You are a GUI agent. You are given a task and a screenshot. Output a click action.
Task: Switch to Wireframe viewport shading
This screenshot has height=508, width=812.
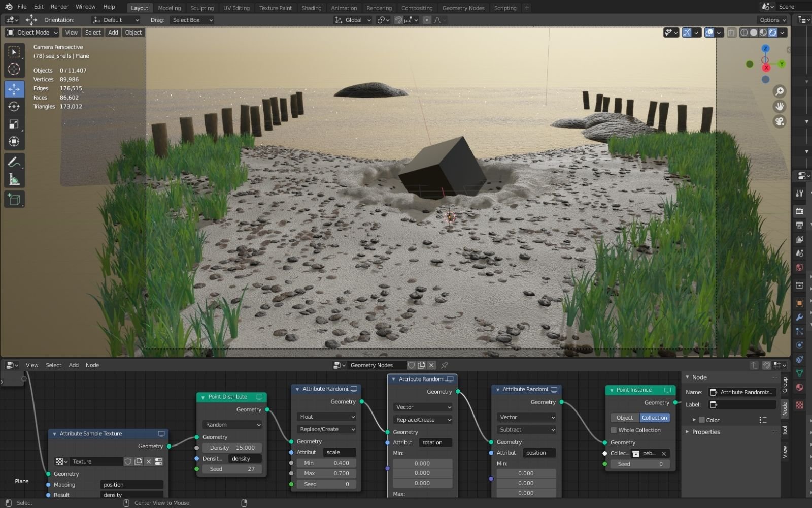[743, 32]
